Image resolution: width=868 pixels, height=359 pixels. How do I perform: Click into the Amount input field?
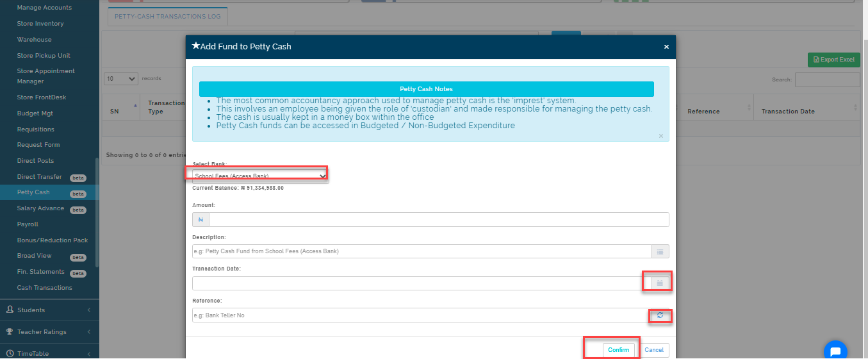coord(439,220)
